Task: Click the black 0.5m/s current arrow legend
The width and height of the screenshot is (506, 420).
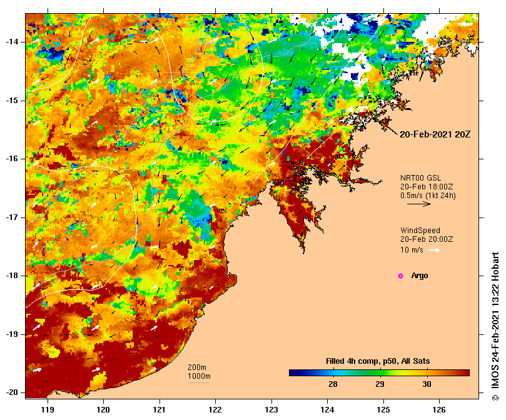Action: pos(419,204)
